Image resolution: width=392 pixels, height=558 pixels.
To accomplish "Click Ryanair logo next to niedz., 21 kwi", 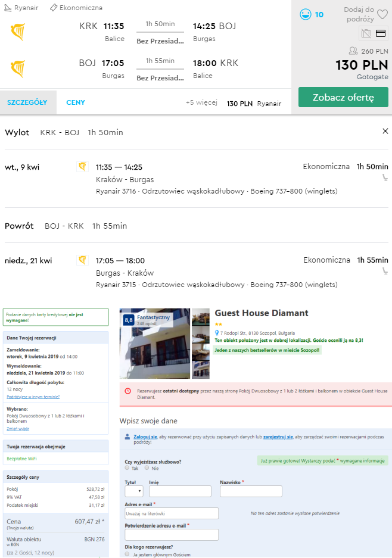I will (83, 260).
